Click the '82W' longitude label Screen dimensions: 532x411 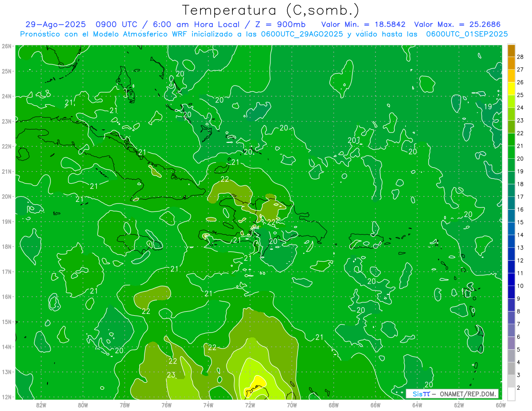(41, 405)
